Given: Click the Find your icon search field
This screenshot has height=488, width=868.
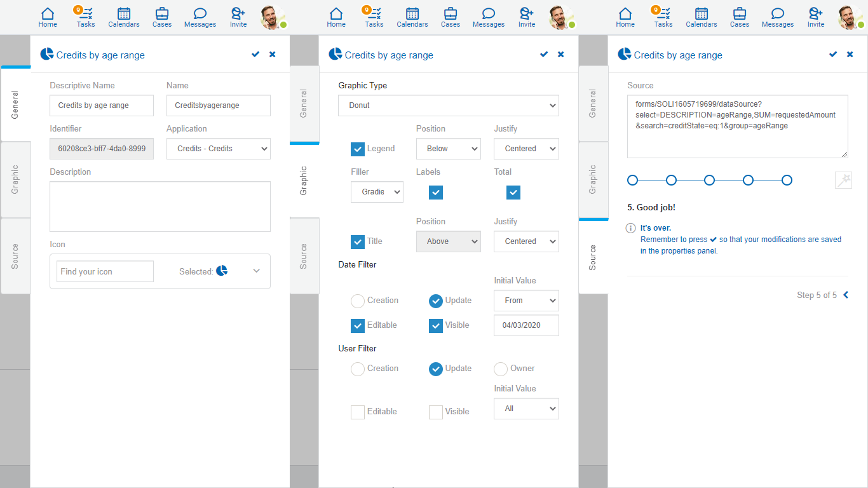Looking at the screenshot, I should click(x=105, y=271).
